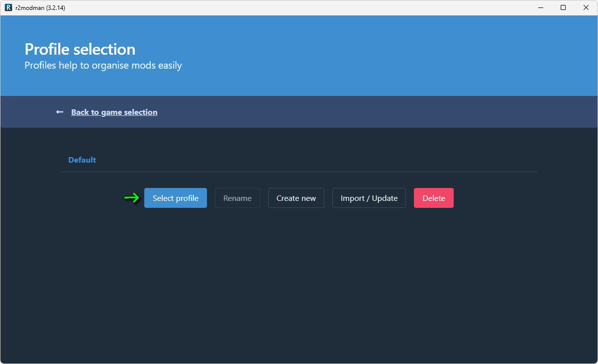
Task: Click the divider line beneath the Default profile
Action: (x=299, y=172)
